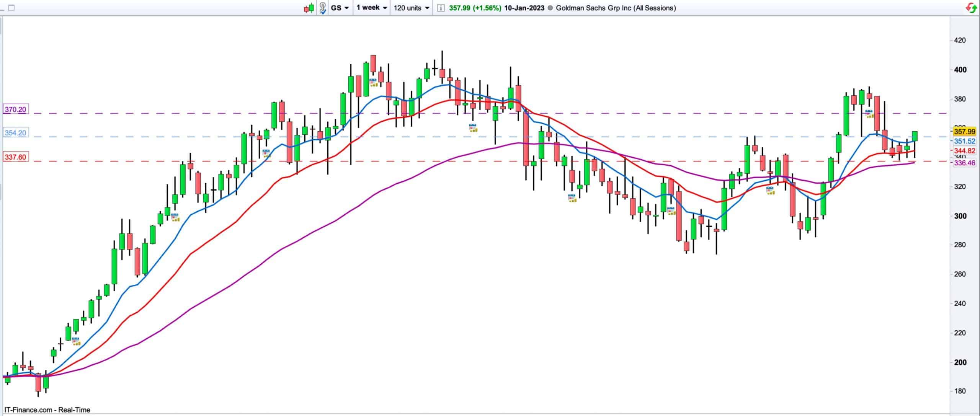Click the yellow 357.99 current price tag
This screenshot has width=980, height=416.
click(964, 132)
